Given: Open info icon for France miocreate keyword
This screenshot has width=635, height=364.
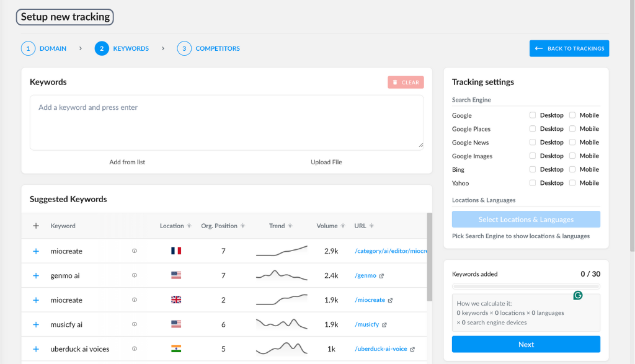Looking at the screenshot, I should point(135,251).
